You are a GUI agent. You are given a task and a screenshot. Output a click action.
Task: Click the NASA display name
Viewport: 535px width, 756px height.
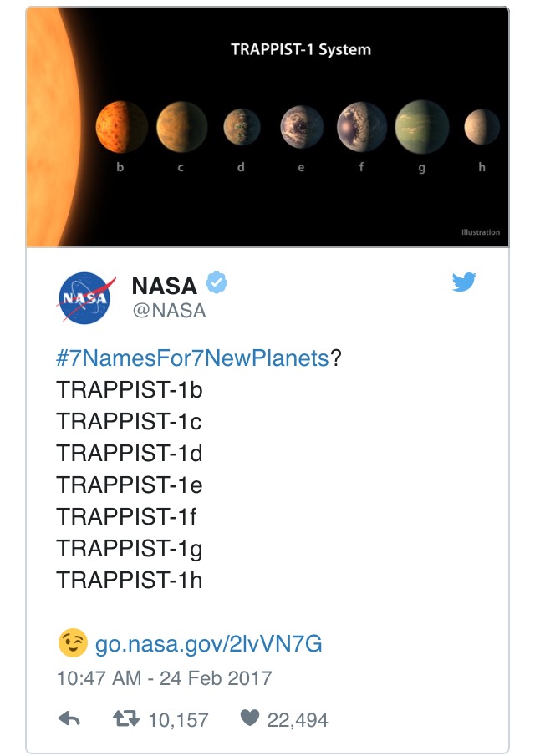coord(165,286)
